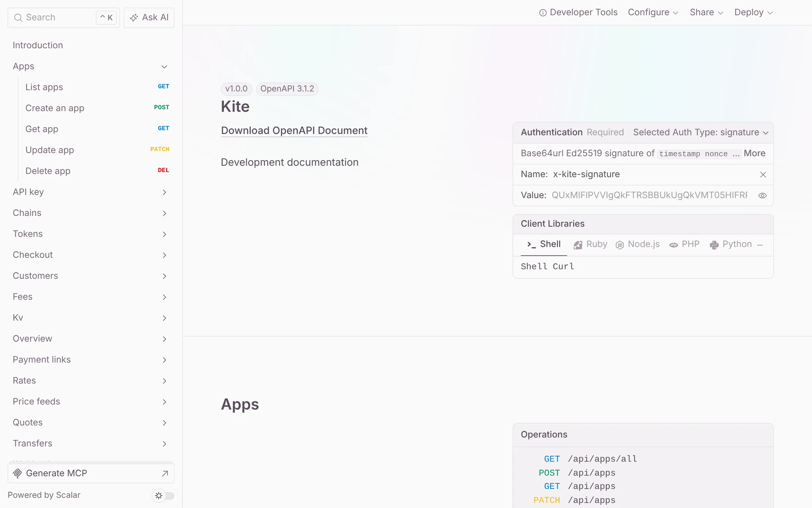Image resolution: width=812 pixels, height=508 pixels.
Task: Select the Python client library
Action: coord(730,244)
